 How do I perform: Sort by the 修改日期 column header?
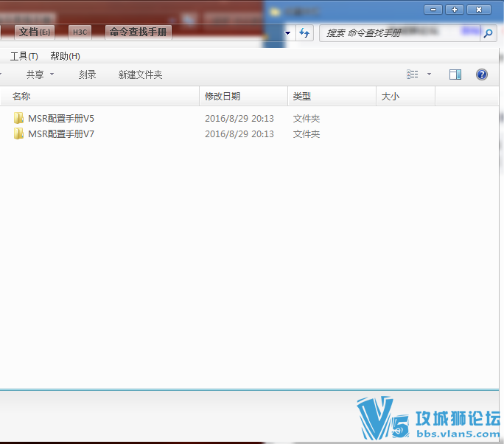point(244,96)
